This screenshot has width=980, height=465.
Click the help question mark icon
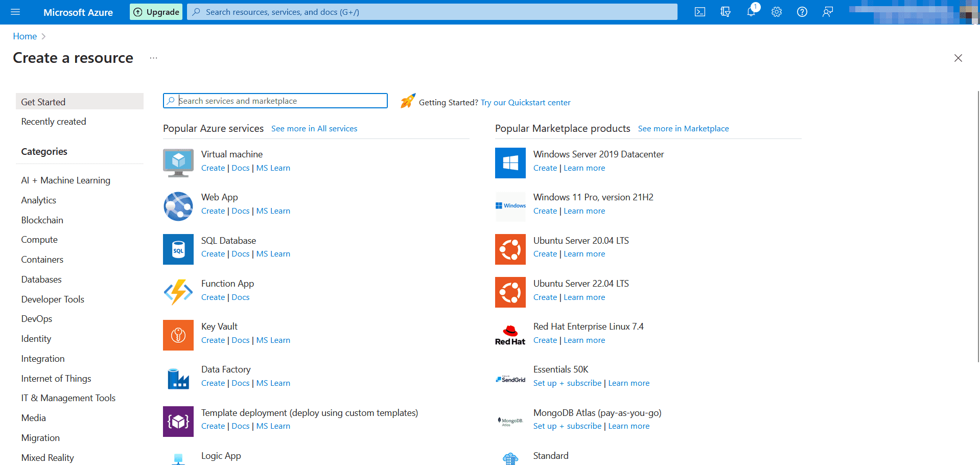click(x=802, y=11)
